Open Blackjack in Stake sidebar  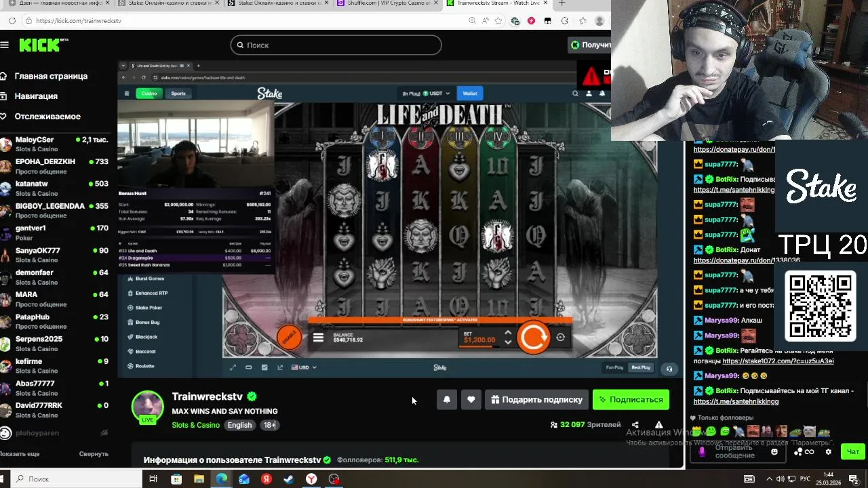146,337
